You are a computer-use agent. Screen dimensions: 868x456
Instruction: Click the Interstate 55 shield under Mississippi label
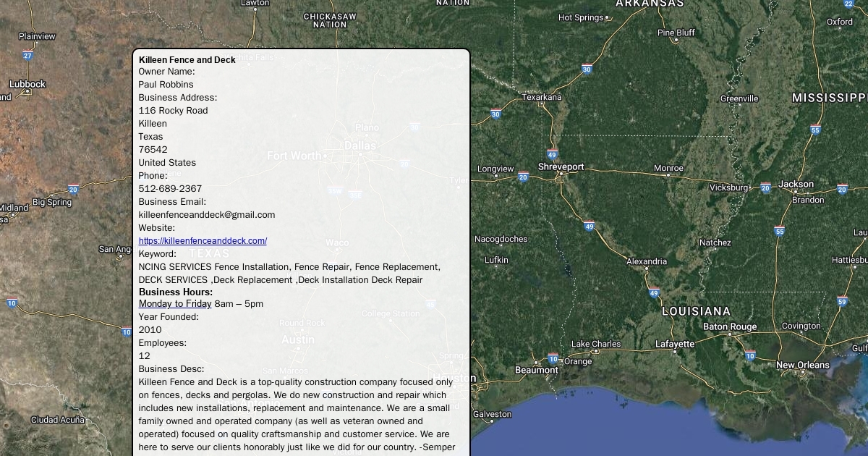point(816,130)
